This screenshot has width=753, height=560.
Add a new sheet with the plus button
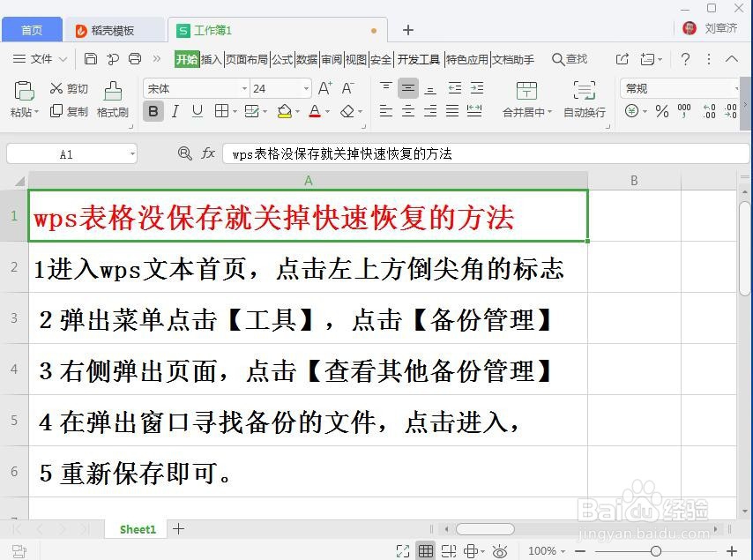coord(179,529)
